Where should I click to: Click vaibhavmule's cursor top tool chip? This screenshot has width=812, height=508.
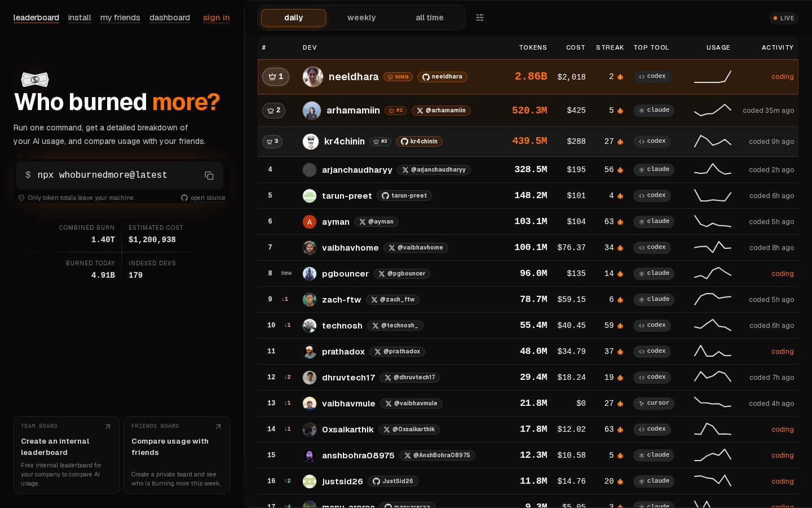pos(654,403)
